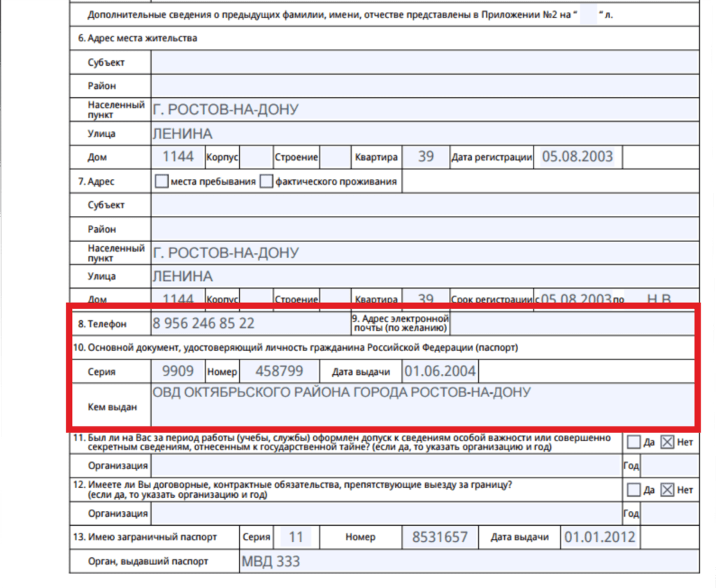Click '6. Адрес места жительства' heading
This screenshot has width=716, height=588.
click(x=138, y=38)
